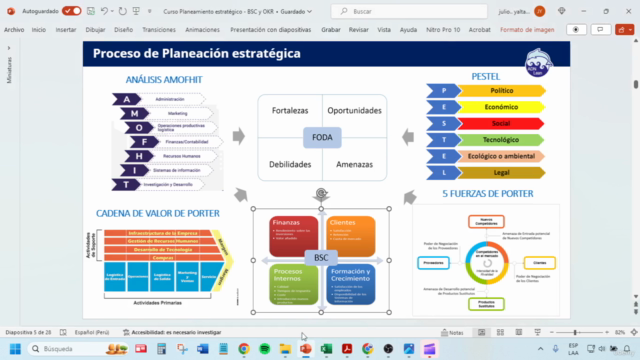Click the slide title Proceso de Planeación estratégica

click(196, 53)
